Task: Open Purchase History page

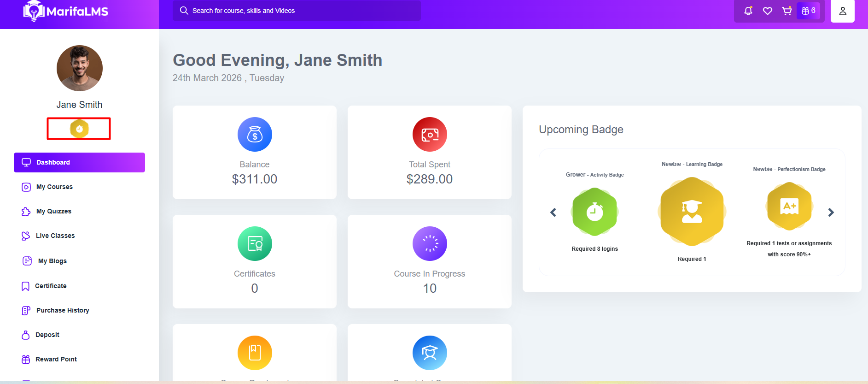Action: point(63,311)
